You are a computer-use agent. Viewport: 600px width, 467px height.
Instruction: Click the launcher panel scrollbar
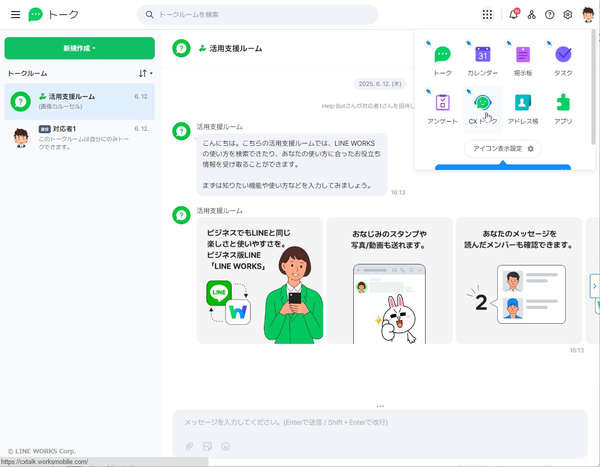coord(593,87)
